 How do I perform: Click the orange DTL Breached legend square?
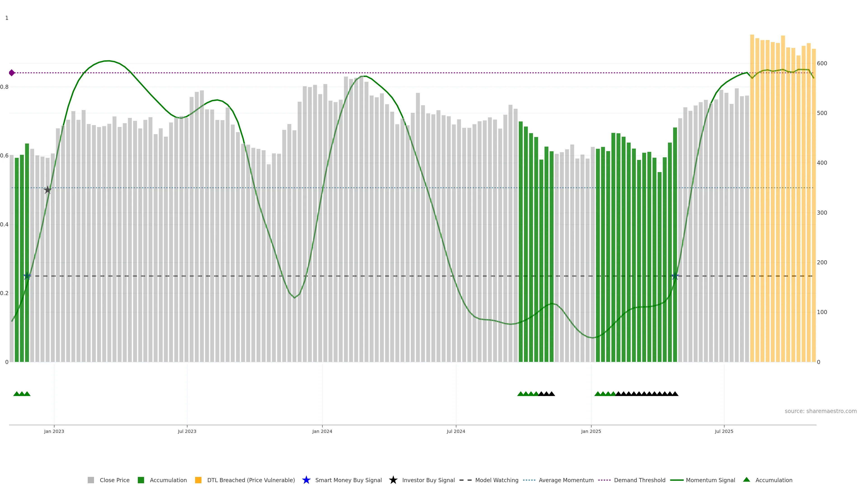click(198, 480)
